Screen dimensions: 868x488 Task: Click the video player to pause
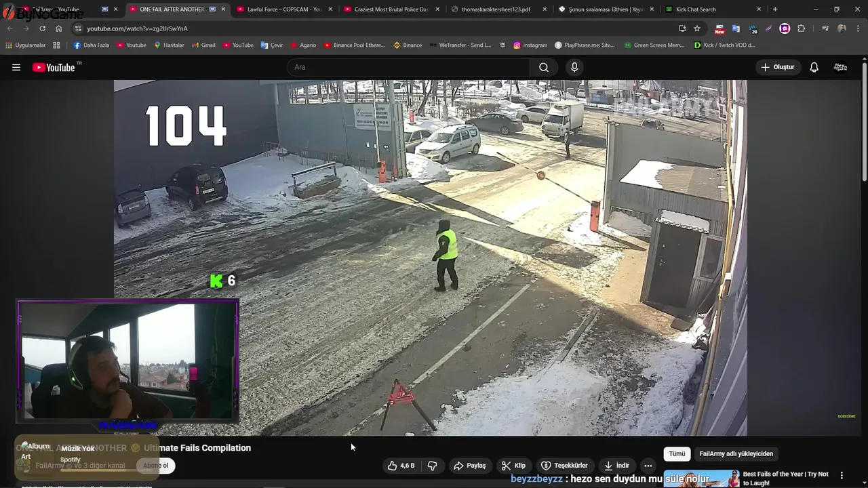(430, 258)
